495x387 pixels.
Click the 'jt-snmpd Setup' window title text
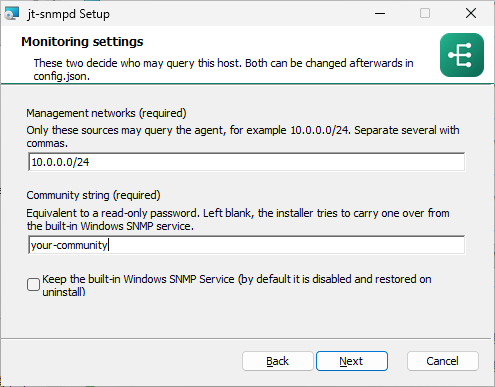click(68, 14)
